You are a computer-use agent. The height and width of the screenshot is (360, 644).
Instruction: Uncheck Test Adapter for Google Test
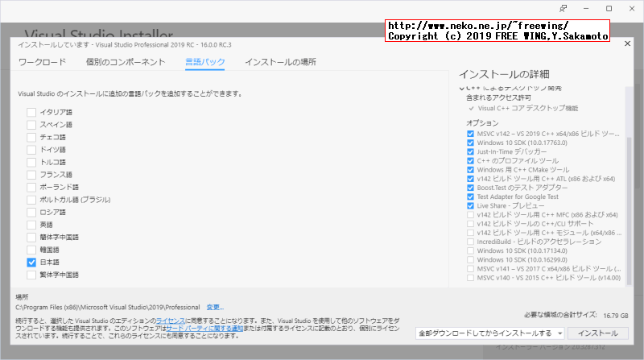click(x=470, y=197)
